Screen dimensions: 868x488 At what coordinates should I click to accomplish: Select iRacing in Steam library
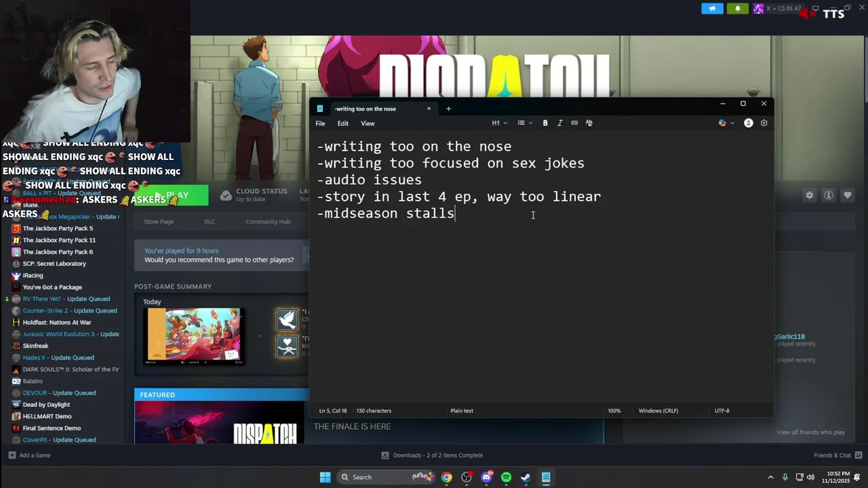(x=33, y=276)
